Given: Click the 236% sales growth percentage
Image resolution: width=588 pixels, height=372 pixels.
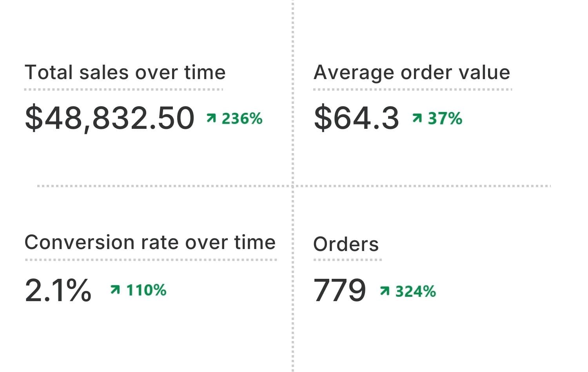Looking at the screenshot, I should 242,118.
